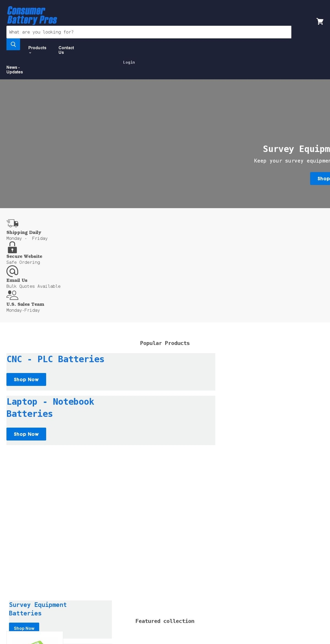Click the 'Shipping Daily' text
330x644 pixels.
(x=24, y=233)
